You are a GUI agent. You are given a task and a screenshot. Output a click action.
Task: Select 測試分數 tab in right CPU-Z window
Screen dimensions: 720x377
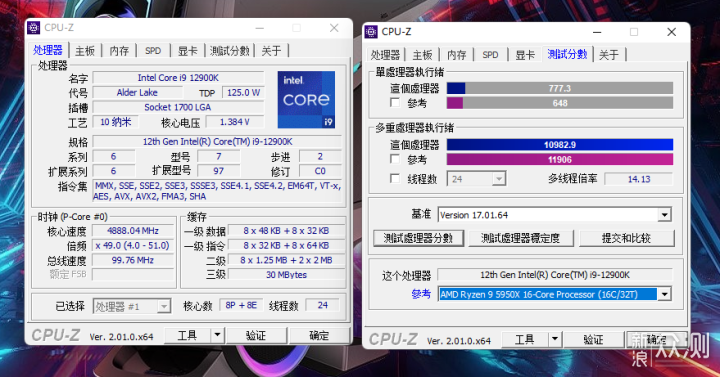click(x=567, y=54)
